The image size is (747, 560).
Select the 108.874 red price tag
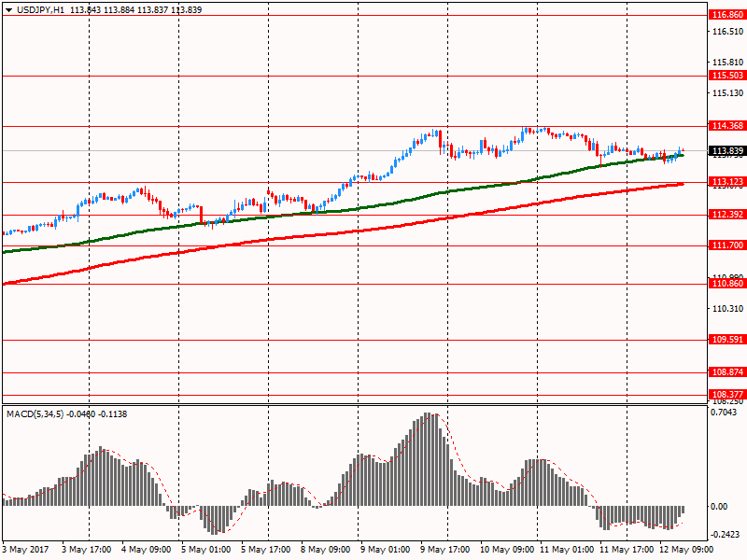[x=726, y=372]
